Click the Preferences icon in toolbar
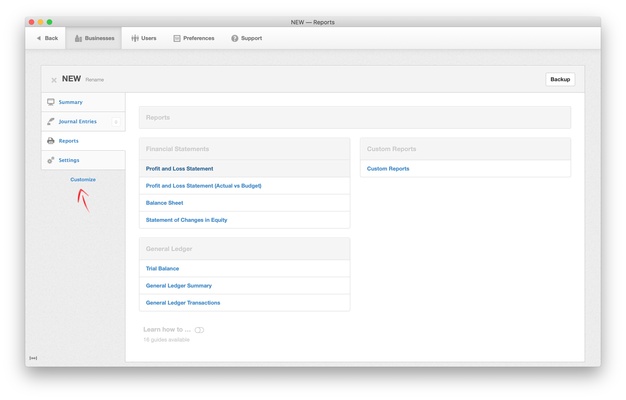The image size is (626, 400). (177, 38)
